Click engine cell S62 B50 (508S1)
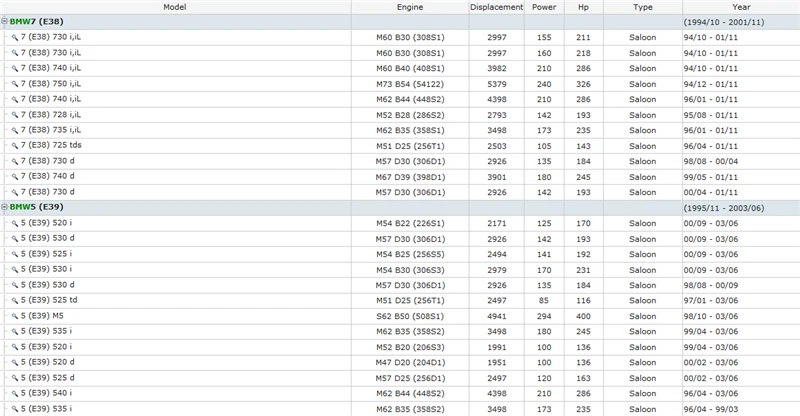 [410, 316]
